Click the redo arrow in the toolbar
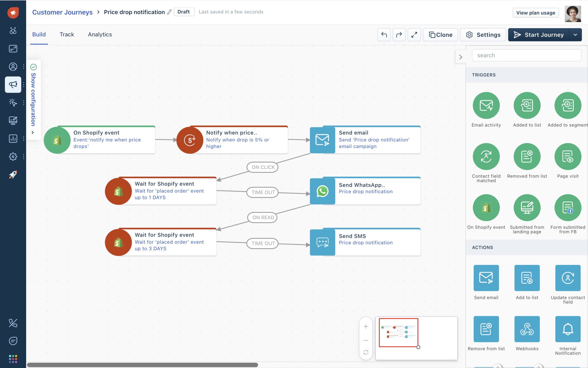The width and height of the screenshot is (588, 368). [399, 35]
